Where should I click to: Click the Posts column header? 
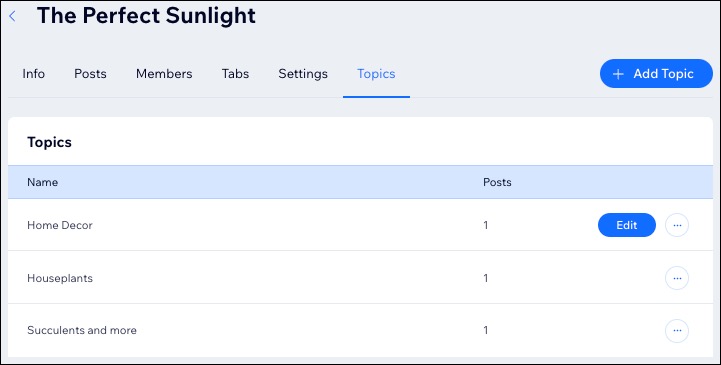click(497, 182)
